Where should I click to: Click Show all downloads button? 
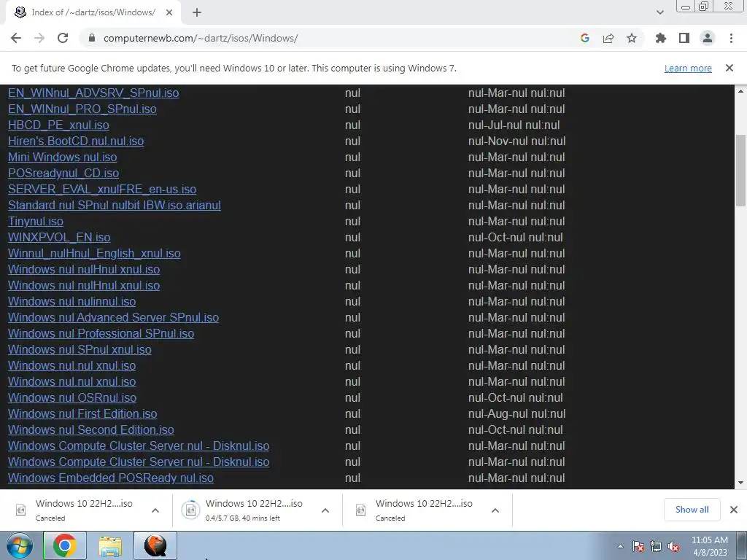692,510
